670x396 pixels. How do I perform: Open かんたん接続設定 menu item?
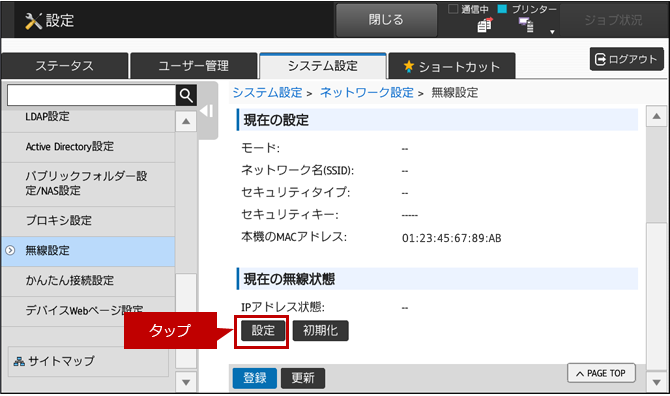88,281
